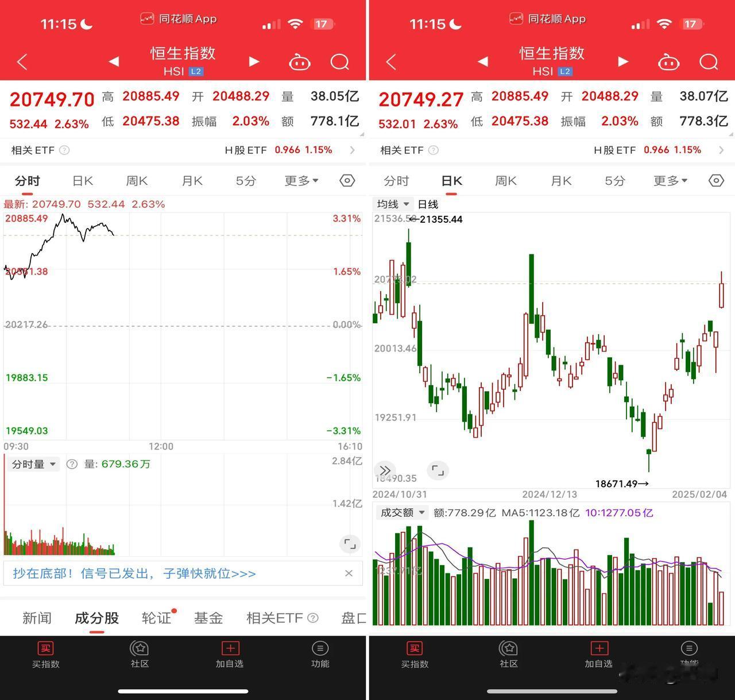Open chart settings hexagon on right screen
Image resolution: width=735 pixels, height=700 pixels.
pyautogui.click(x=717, y=181)
